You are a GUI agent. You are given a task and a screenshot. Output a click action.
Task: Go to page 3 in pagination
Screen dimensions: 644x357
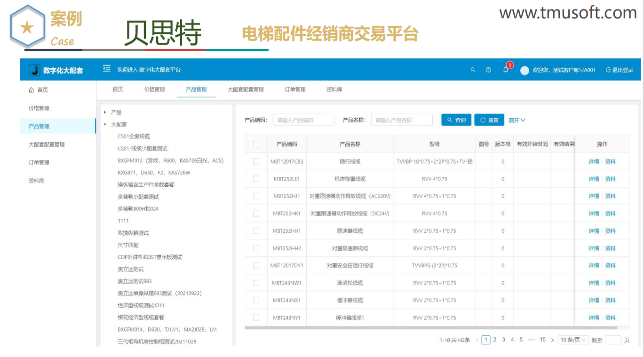[x=504, y=339]
